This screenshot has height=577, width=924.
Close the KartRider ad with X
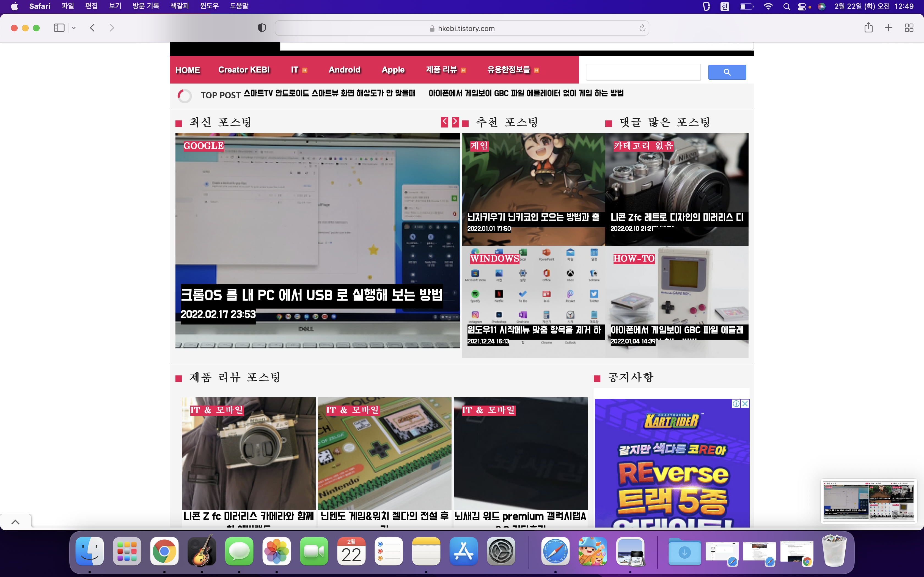point(745,403)
